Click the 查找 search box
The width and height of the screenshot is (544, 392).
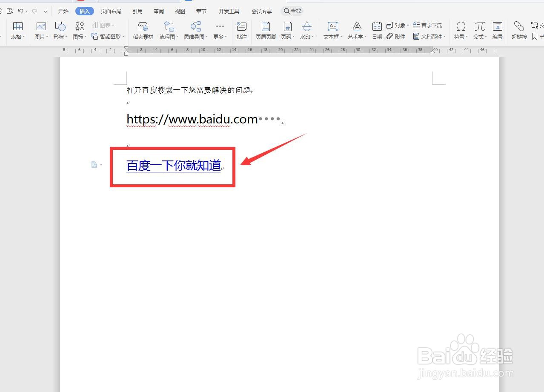click(x=292, y=11)
